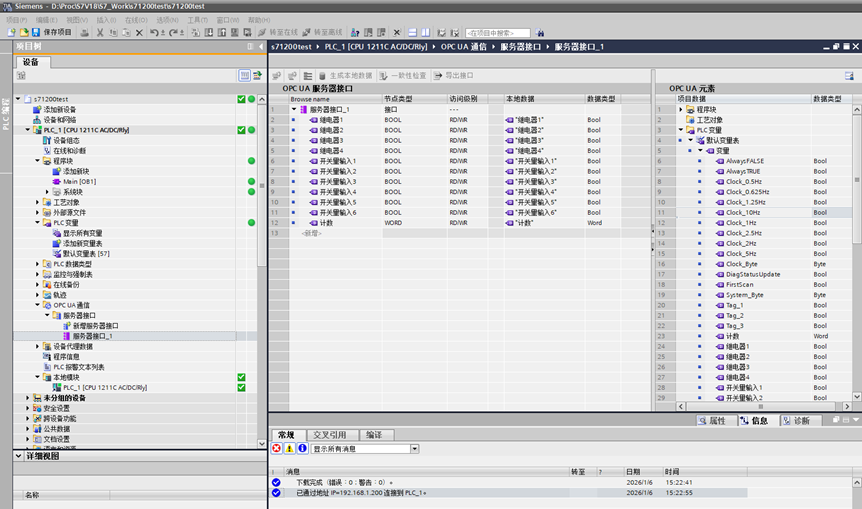Click the redo arrow icon

173,32
